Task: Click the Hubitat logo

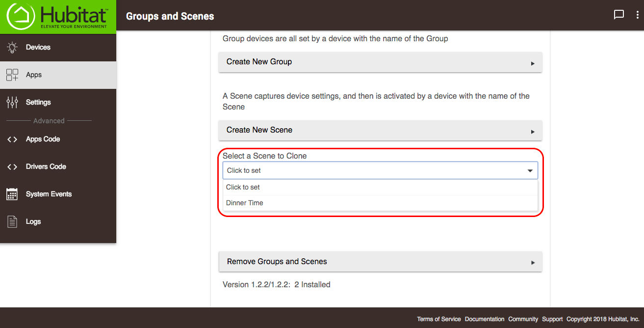Action: (58, 16)
